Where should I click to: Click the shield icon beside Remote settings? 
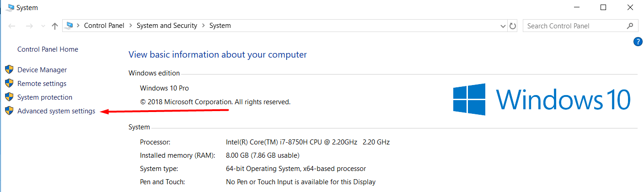[9, 84]
